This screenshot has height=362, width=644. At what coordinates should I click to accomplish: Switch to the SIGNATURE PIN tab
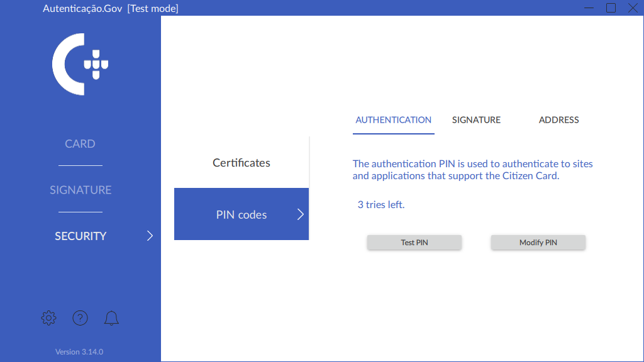click(476, 120)
